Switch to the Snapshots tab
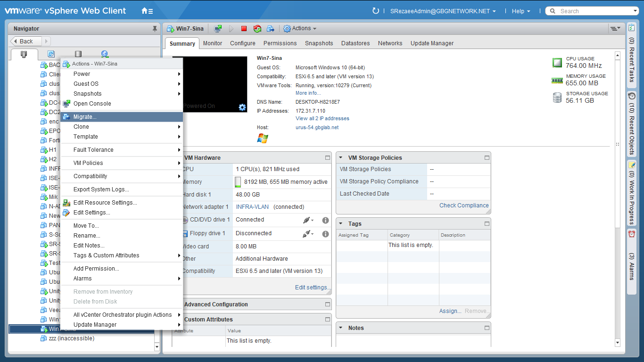Screen dimensions: 644x362 tap(319, 43)
